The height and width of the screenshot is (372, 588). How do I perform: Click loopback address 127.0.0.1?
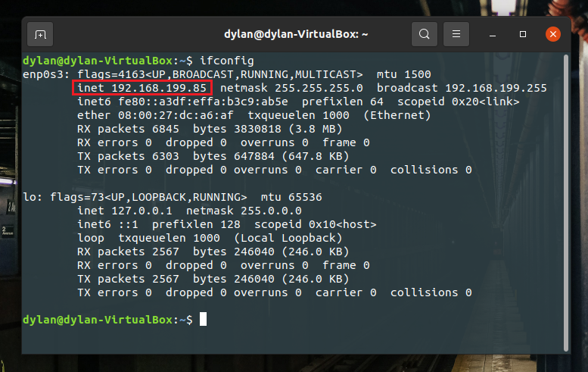[x=142, y=211]
